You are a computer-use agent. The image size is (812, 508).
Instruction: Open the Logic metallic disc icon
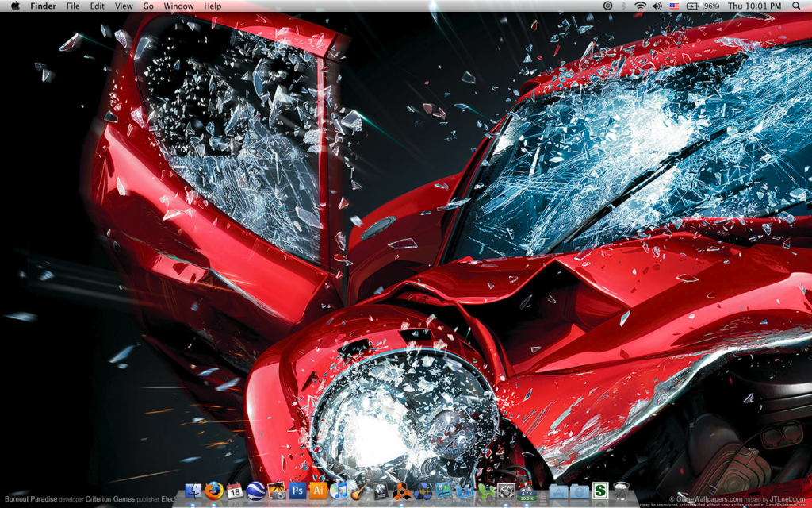click(381, 491)
